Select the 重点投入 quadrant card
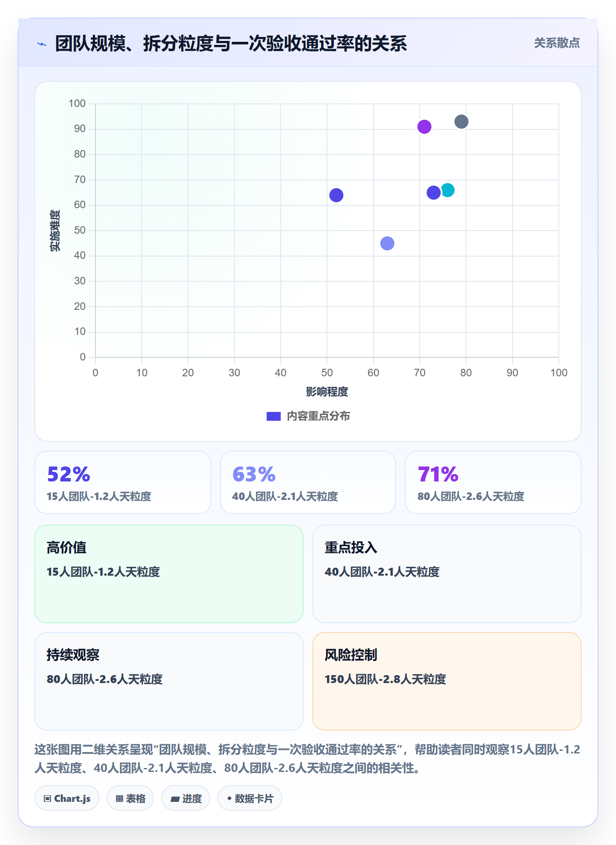616x845 pixels. [x=447, y=574]
